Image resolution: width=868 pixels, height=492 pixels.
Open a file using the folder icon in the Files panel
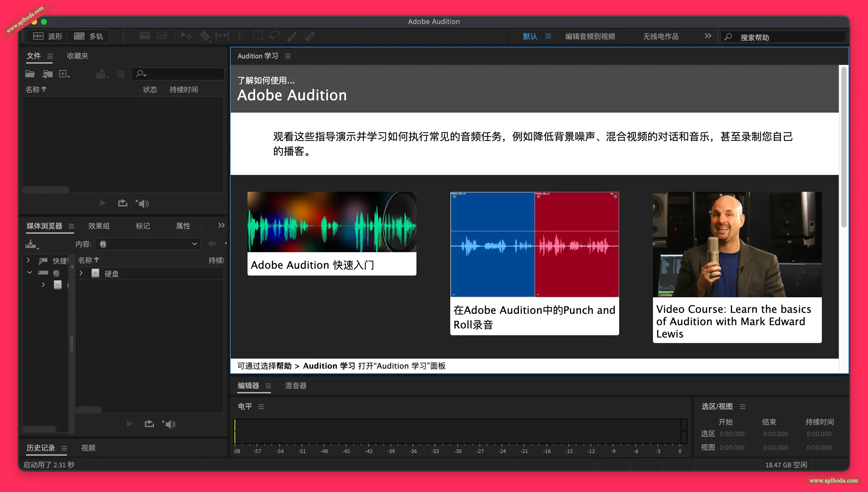(30, 74)
